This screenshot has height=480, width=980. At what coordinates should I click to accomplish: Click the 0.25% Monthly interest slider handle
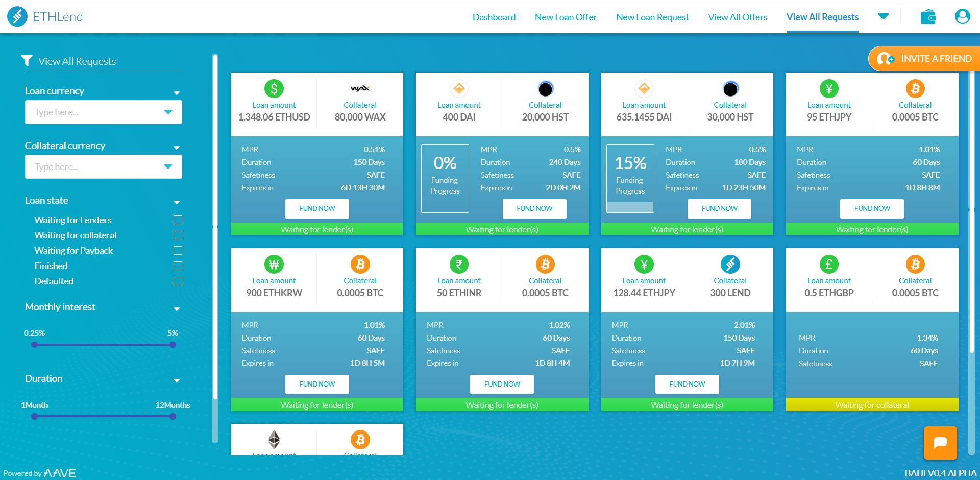point(34,345)
